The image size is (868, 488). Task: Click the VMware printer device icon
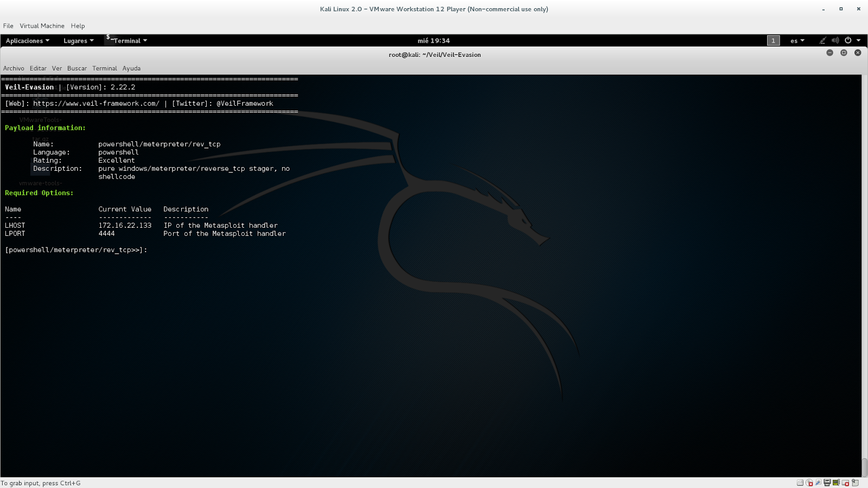coord(827,483)
